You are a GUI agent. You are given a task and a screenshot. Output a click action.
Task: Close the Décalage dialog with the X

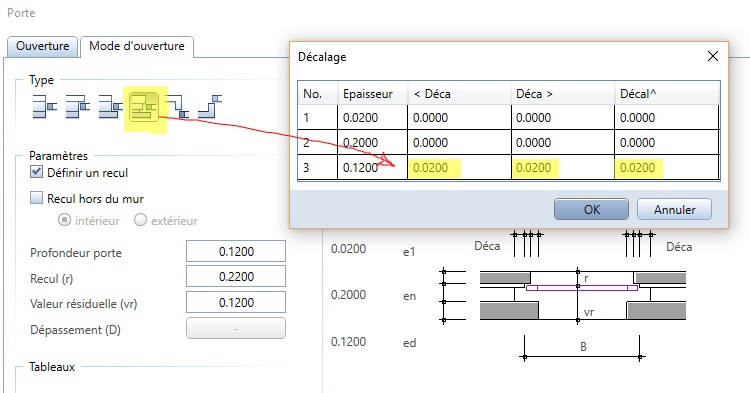coord(713,56)
